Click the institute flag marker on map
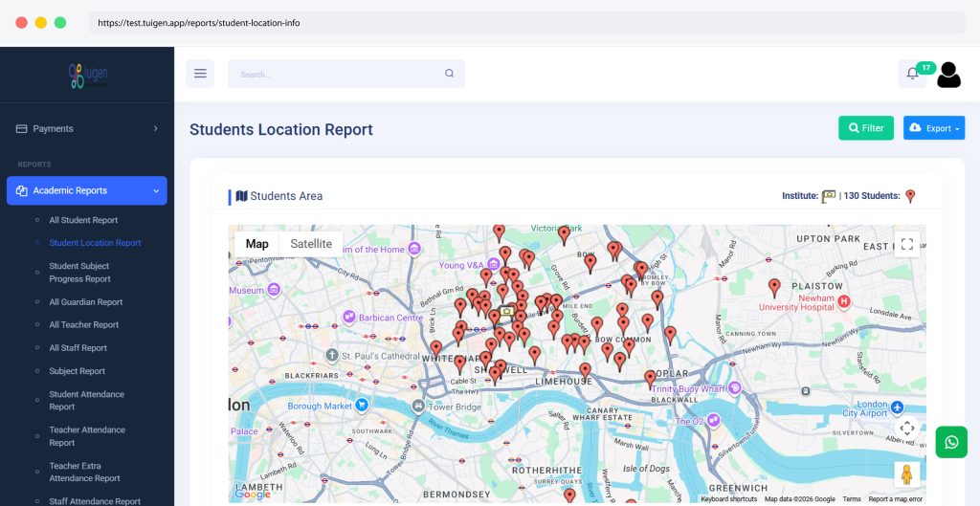The height and width of the screenshot is (506, 980). pos(505,312)
